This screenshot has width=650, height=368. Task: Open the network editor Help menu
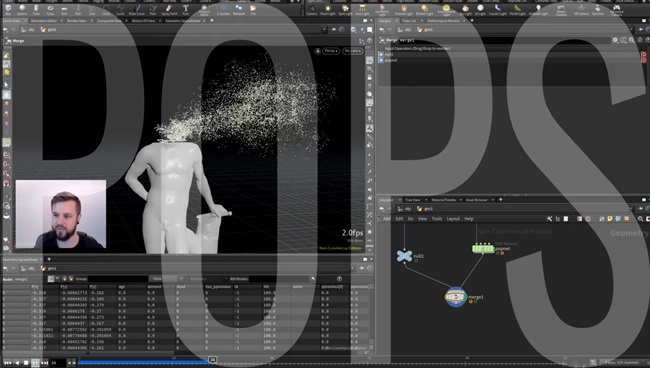point(469,218)
